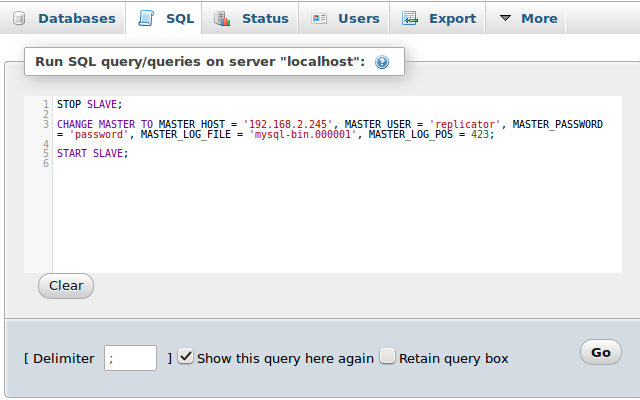Switch to the Databases tab
Viewport: 640px width, 400px height.
point(64,18)
